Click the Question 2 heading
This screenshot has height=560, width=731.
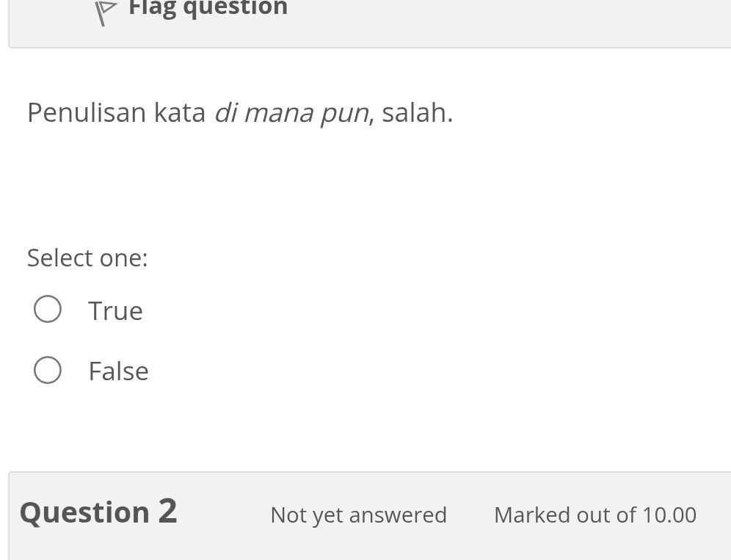(98, 512)
